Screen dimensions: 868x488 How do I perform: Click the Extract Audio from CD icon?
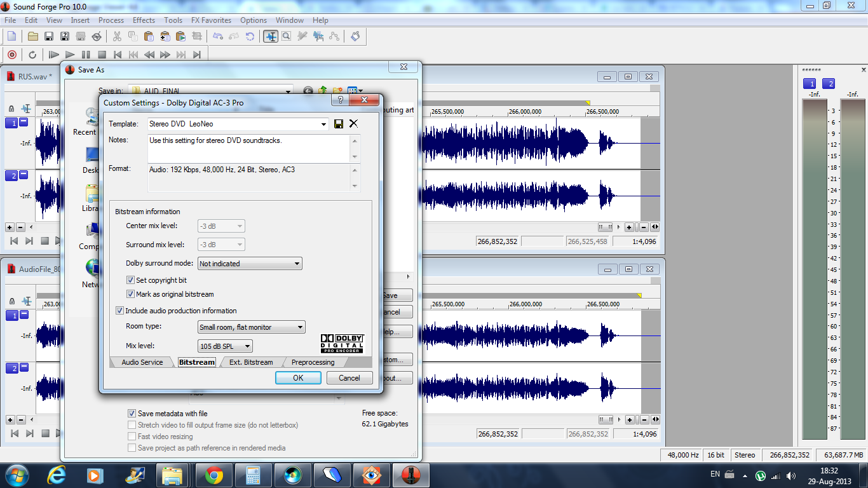click(x=97, y=36)
